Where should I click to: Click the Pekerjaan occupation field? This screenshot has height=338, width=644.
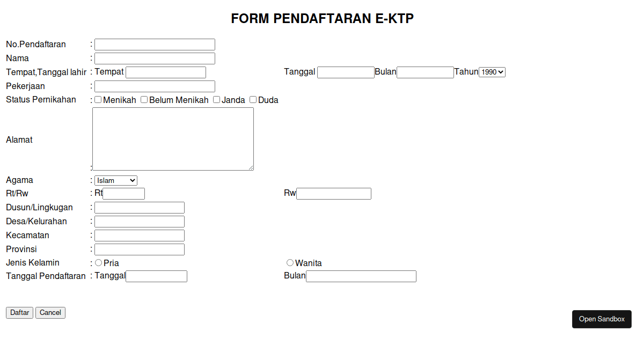(x=155, y=86)
